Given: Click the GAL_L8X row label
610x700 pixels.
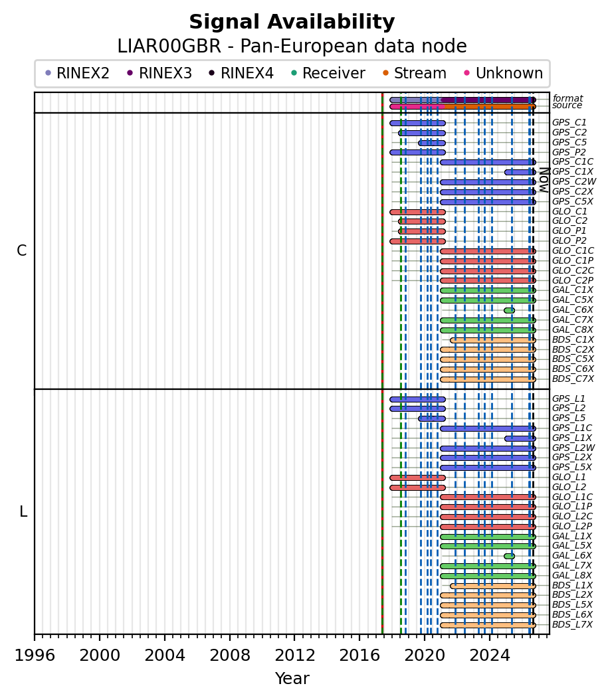Looking at the screenshot, I should pyautogui.click(x=573, y=575).
